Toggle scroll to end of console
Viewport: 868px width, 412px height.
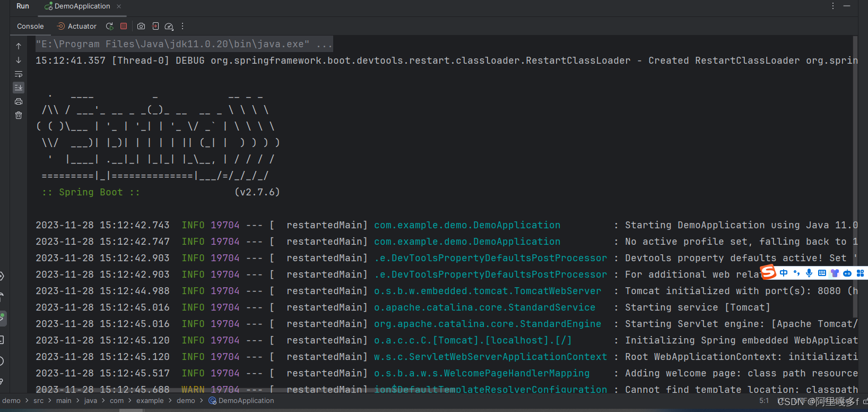point(19,88)
